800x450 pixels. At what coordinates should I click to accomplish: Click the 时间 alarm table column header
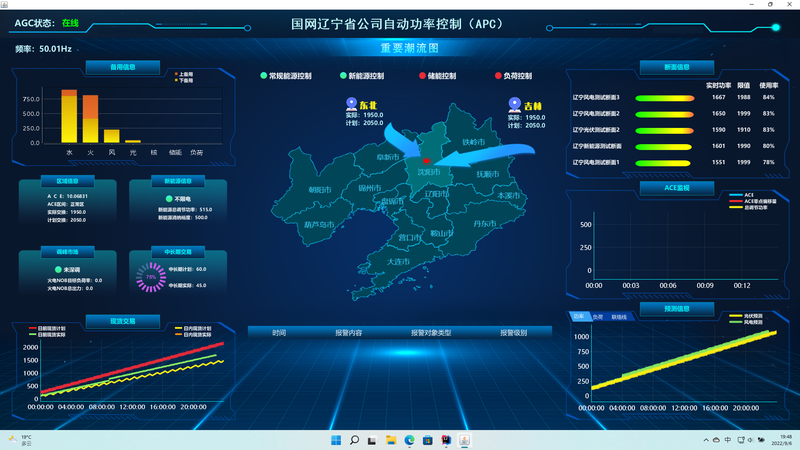pos(279,333)
